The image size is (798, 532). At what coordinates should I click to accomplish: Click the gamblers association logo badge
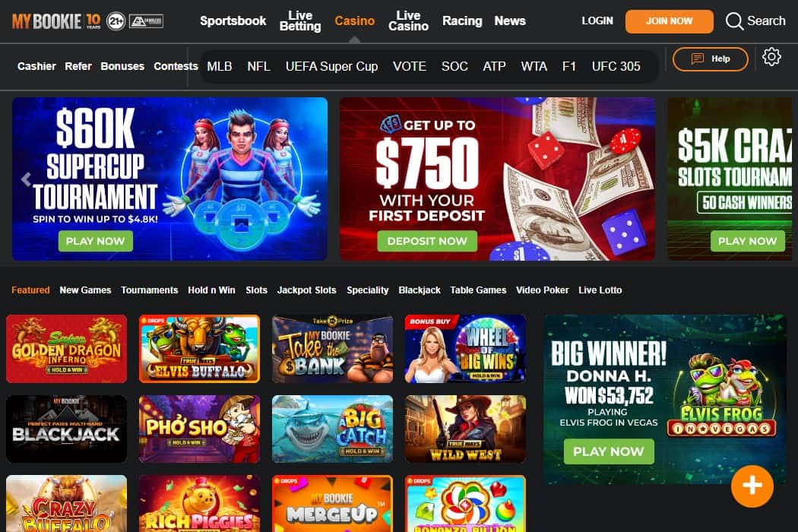point(146,21)
